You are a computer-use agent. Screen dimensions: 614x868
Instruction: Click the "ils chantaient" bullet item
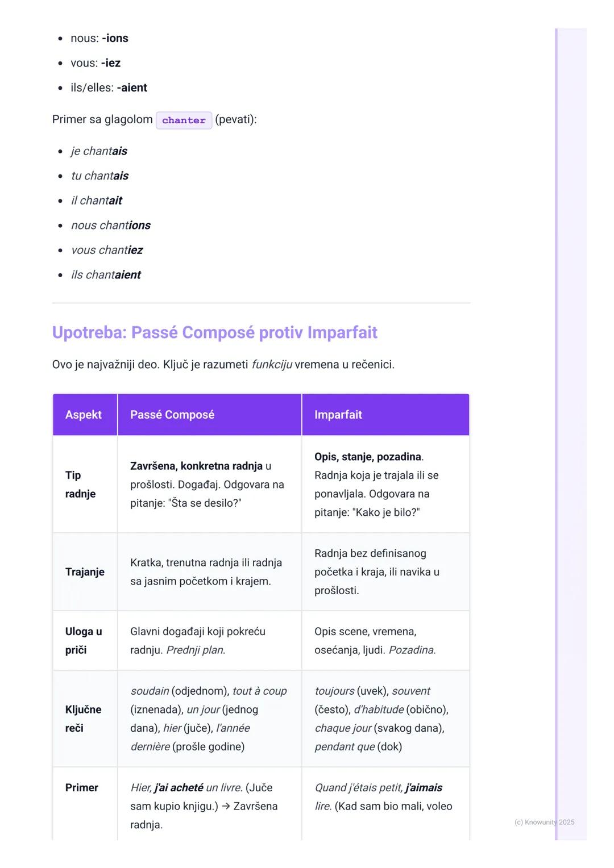pos(106,275)
